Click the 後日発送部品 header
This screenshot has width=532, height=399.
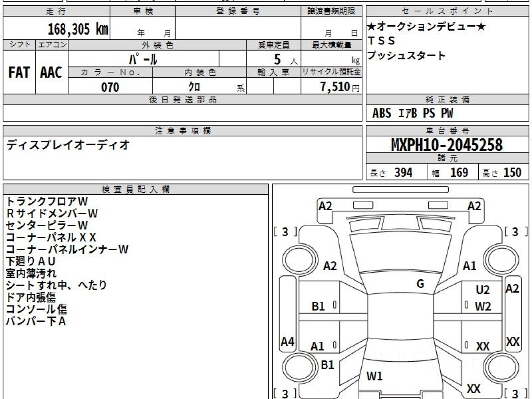[x=183, y=100]
